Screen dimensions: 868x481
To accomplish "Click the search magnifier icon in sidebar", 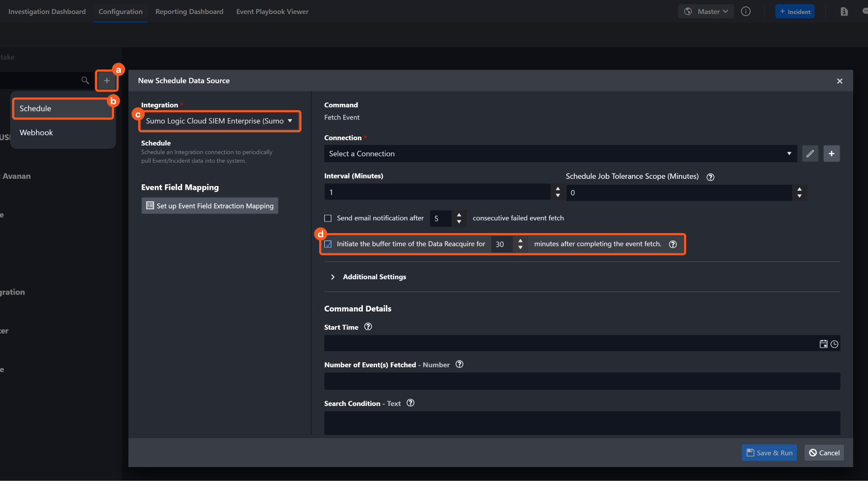I will click(85, 81).
